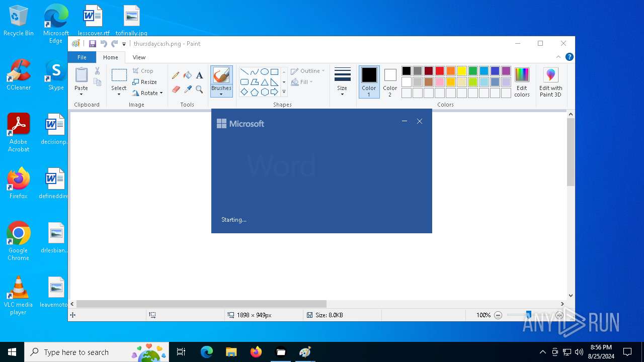Choose the Polygon shape
Screen dimensions: 644x362
254,82
